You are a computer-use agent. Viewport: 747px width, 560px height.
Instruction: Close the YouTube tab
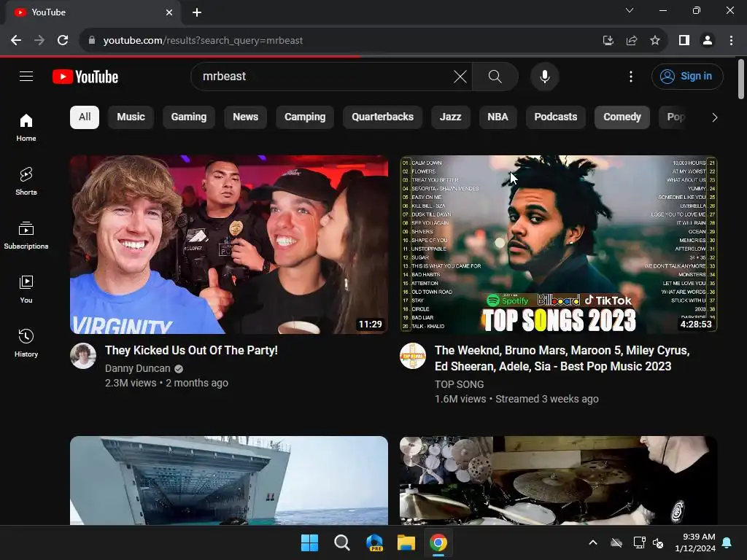(169, 12)
